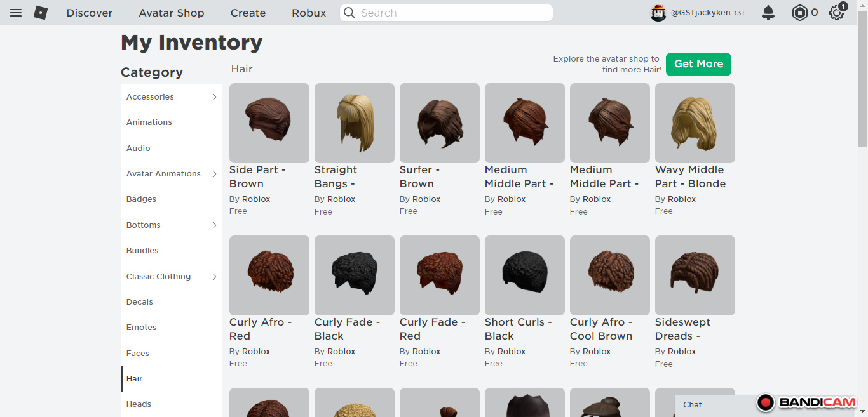Go to the Avatar Shop tab
Image resolution: width=868 pixels, height=417 pixels.
(172, 13)
